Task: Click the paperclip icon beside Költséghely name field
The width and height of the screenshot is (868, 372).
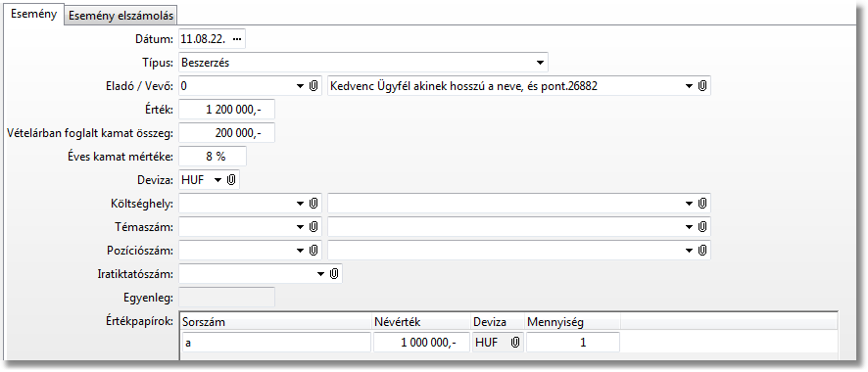Action: coord(702,204)
